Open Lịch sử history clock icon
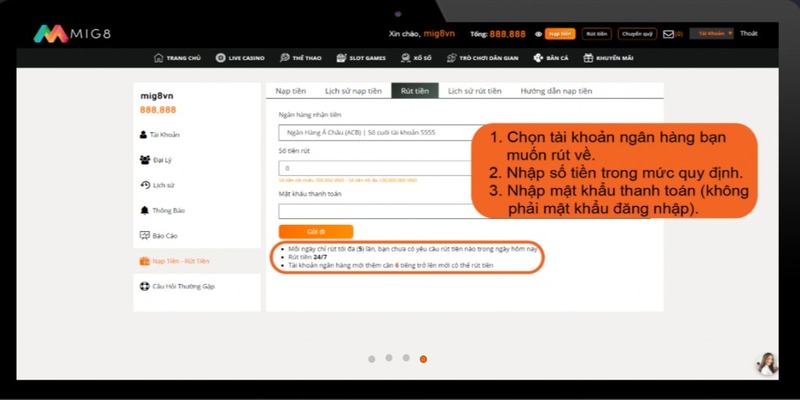 click(144, 185)
